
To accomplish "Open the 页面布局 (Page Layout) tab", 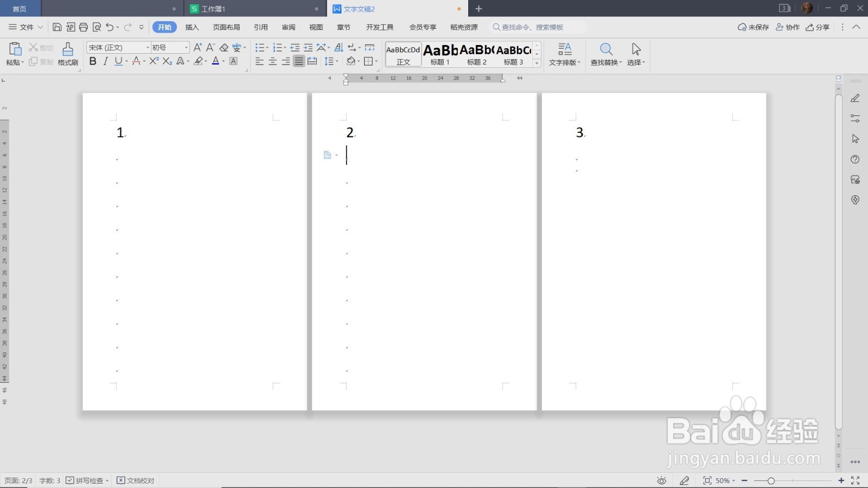I will coord(226,27).
